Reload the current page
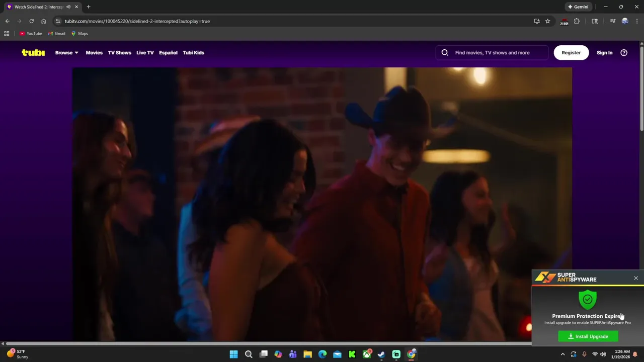Viewport: 644px width, 362px height. [31, 21]
